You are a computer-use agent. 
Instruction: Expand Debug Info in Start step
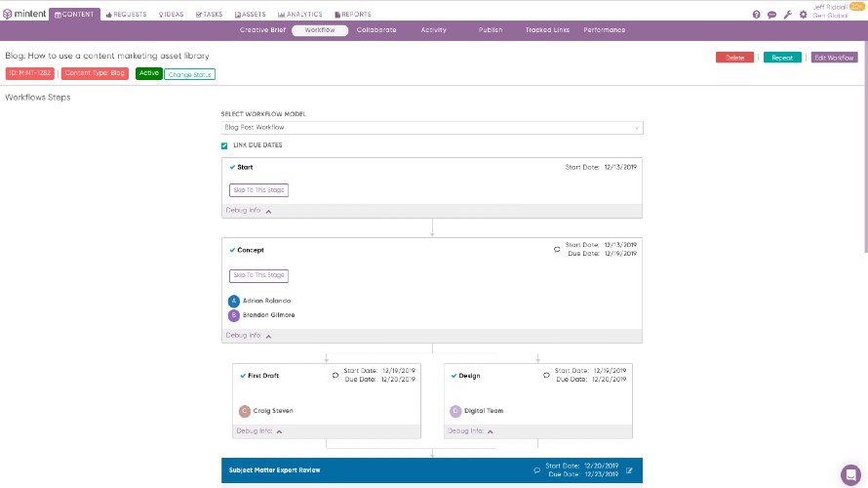point(249,210)
